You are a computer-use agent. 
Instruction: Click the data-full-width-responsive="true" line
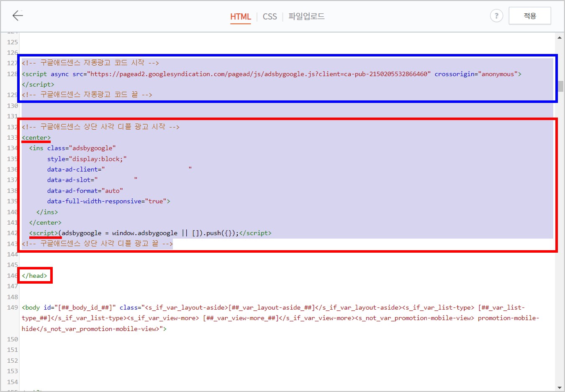108,201
